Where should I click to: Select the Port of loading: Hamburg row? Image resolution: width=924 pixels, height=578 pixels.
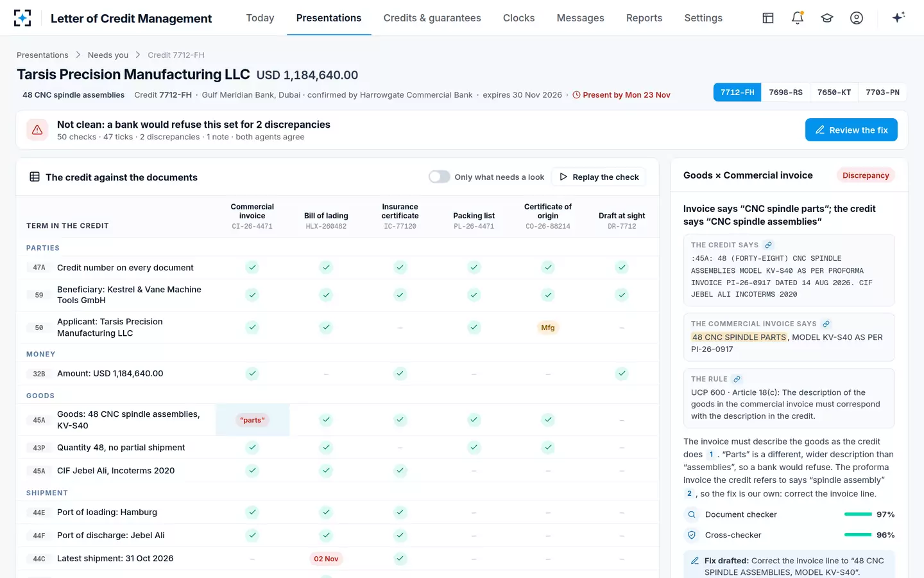click(x=338, y=512)
